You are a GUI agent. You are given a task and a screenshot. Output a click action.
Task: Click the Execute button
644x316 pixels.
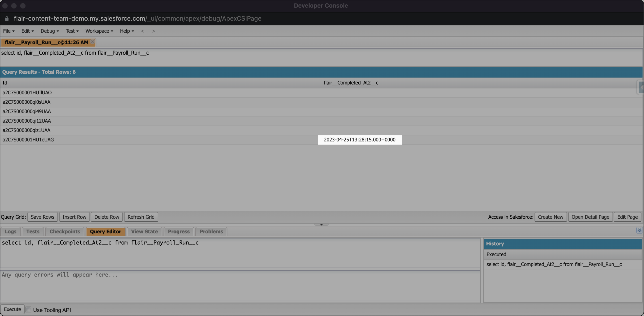(x=12, y=309)
